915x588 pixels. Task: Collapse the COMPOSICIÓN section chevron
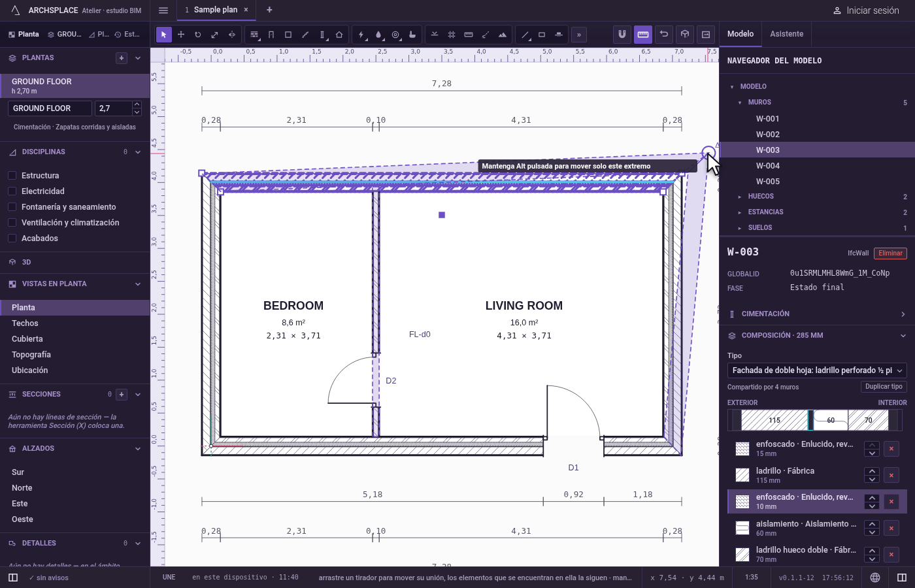[x=903, y=336]
